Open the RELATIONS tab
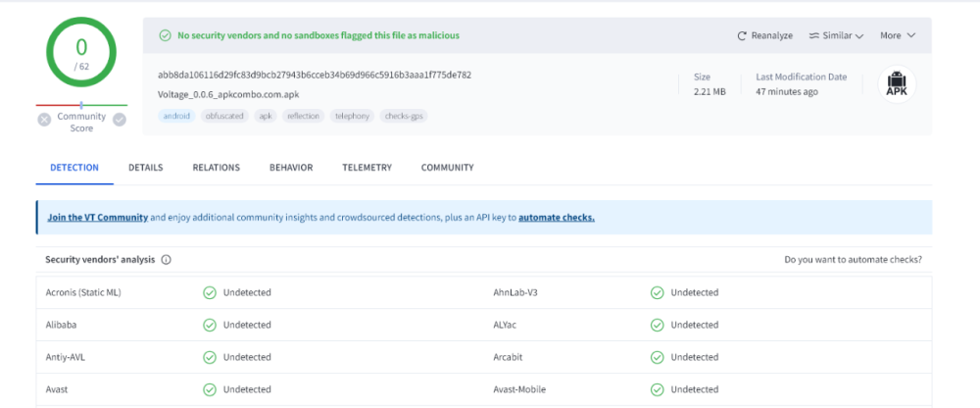Screen dimensions: 980x408 (x=217, y=168)
